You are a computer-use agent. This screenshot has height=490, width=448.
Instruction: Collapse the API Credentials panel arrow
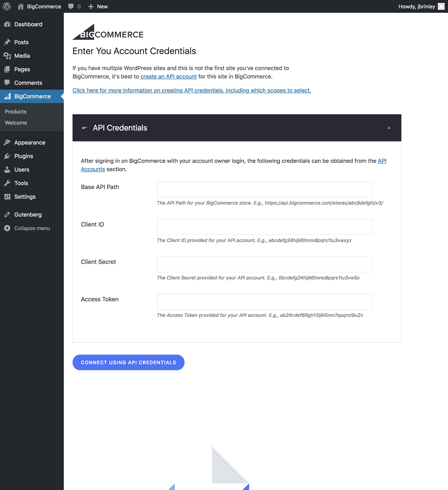click(x=389, y=128)
